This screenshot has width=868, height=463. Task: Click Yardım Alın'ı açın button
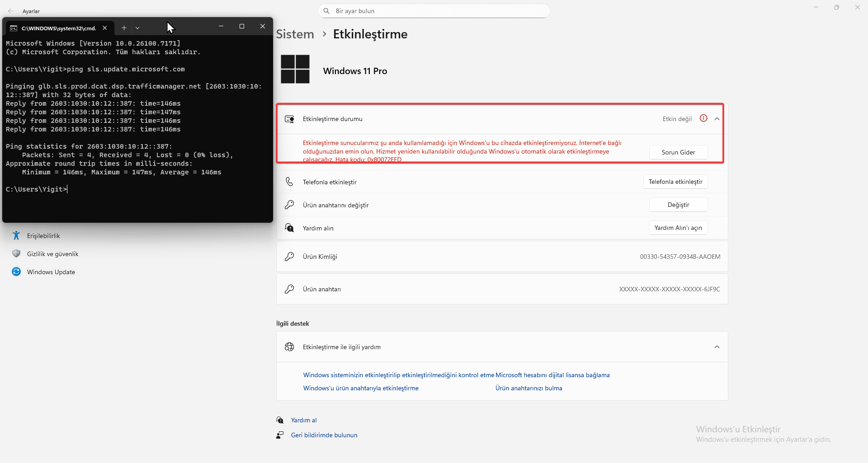pyautogui.click(x=678, y=228)
